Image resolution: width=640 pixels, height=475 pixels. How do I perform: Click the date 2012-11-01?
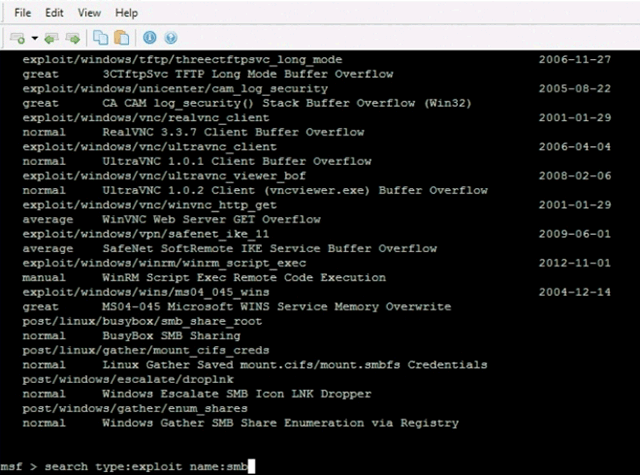tap(575, 263)
